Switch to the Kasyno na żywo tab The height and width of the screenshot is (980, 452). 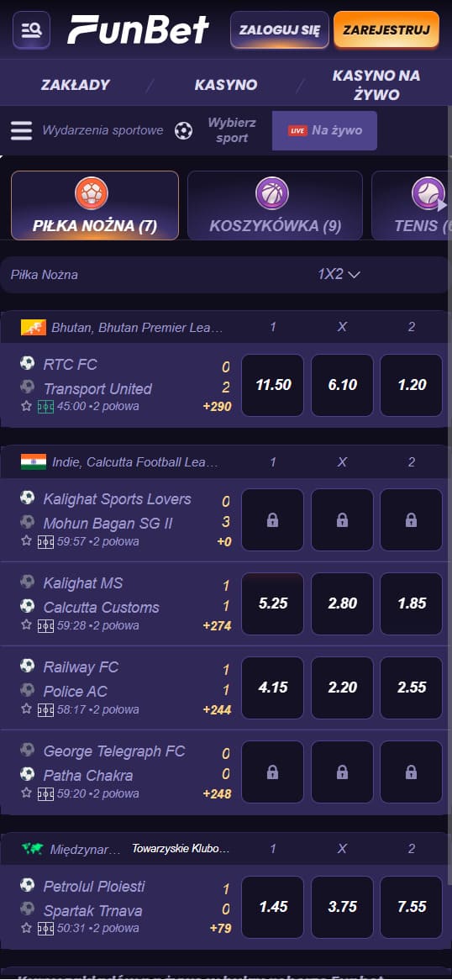[376, 85]
